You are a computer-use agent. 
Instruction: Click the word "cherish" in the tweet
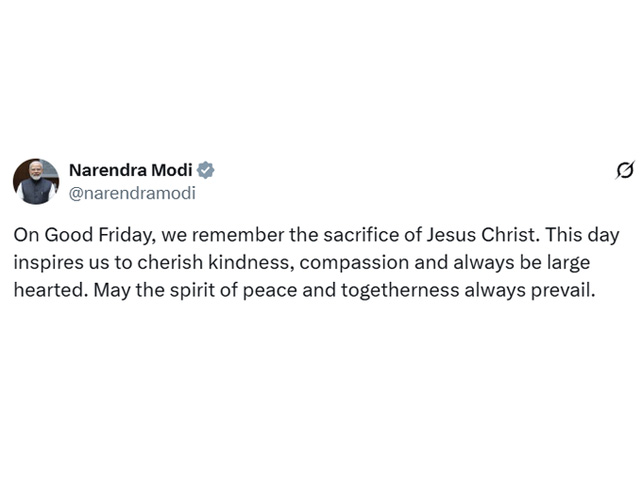tap(170, 262)
